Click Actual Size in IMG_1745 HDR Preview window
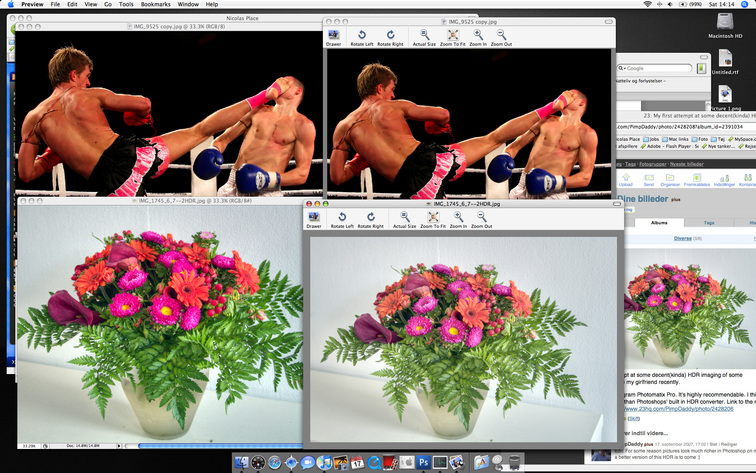The width and height of the screenshot is (756, 473). [x=405, y=220]
